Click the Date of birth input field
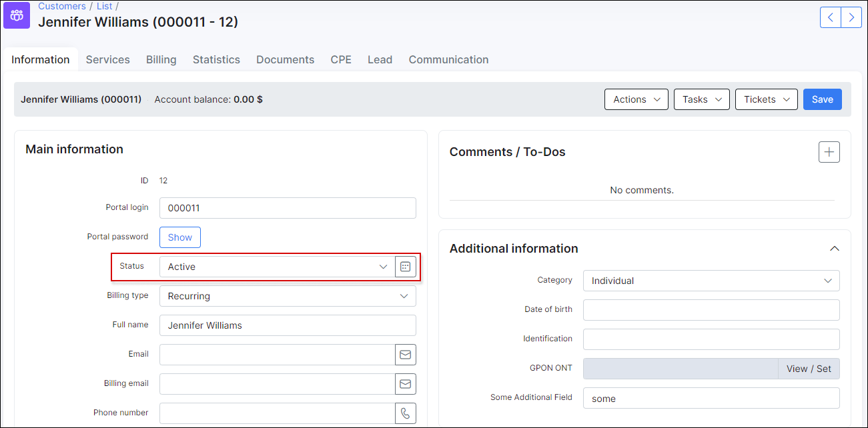 [711, 310]
